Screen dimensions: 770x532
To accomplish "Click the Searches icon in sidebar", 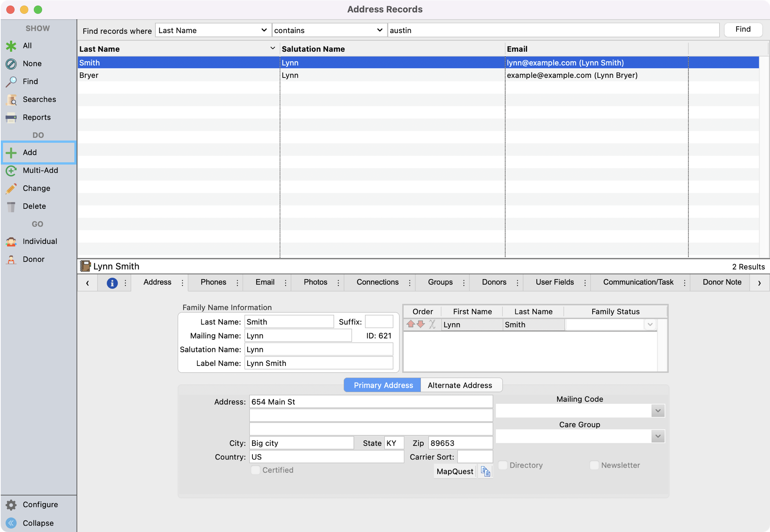I will click(x=12, y=100).
